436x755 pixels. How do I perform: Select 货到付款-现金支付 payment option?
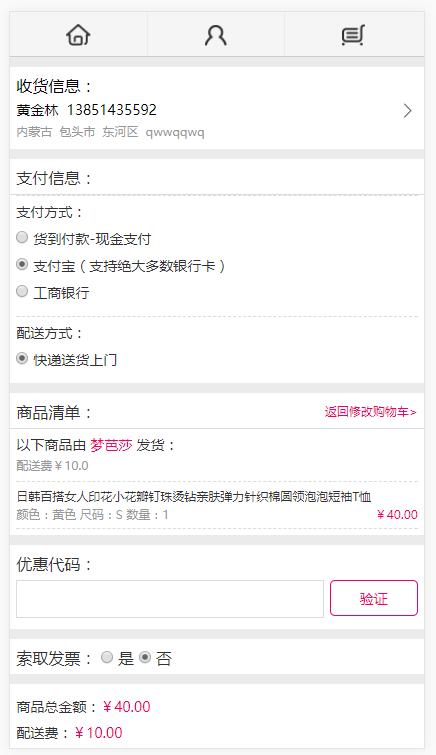(x=22, y=237)
